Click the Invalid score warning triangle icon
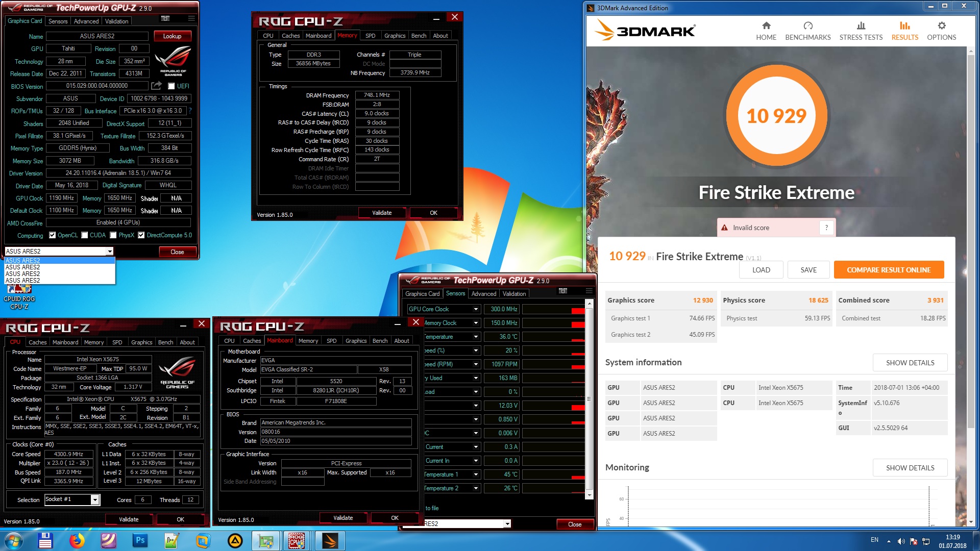This screenshot has width=980, height=551. click(724, 228)
